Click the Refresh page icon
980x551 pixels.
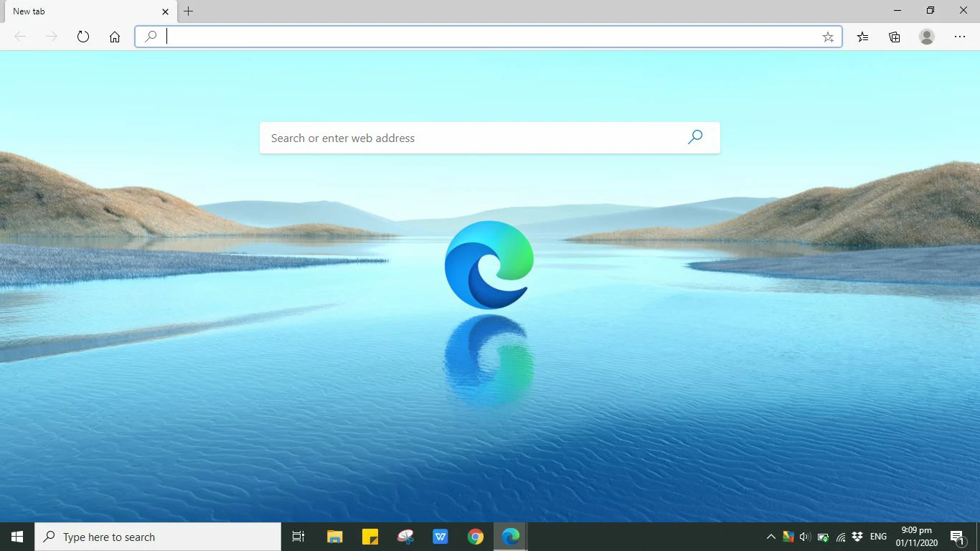(83, 37)
